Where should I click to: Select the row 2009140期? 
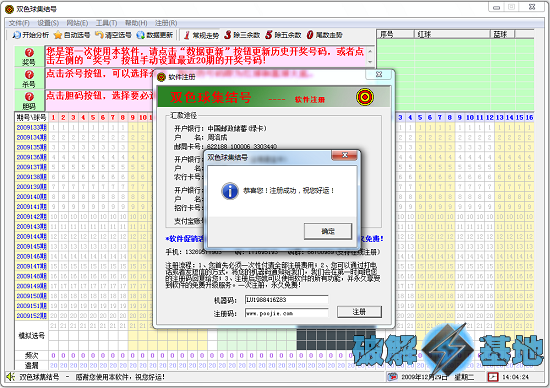click(31, 197)
